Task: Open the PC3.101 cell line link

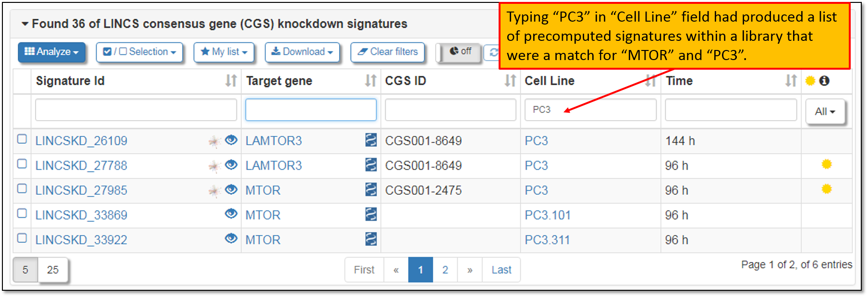Action: (548, 215)
